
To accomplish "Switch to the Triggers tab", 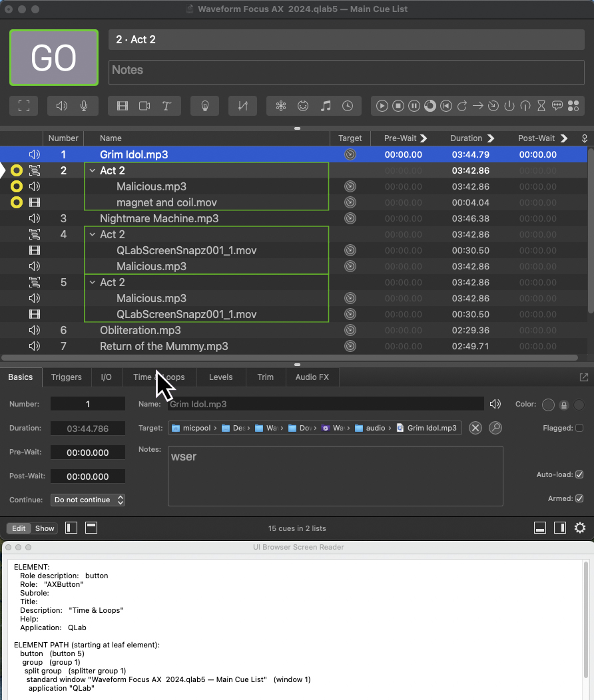I will [x=67, y=377].
